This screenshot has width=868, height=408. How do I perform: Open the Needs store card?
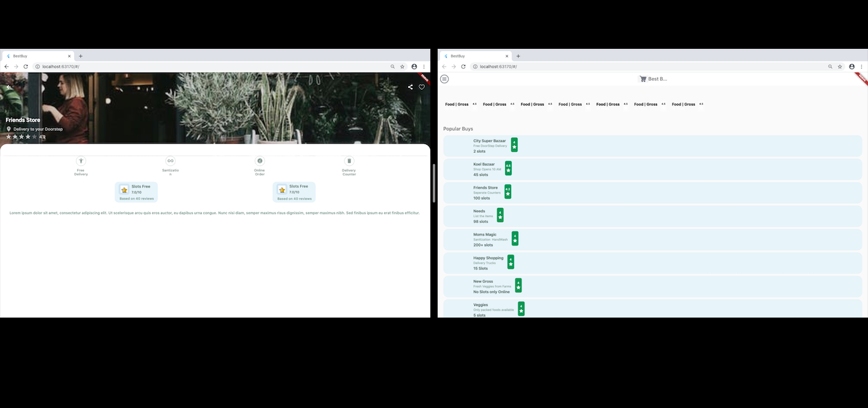pyautogui.click(x=653, y=216)
